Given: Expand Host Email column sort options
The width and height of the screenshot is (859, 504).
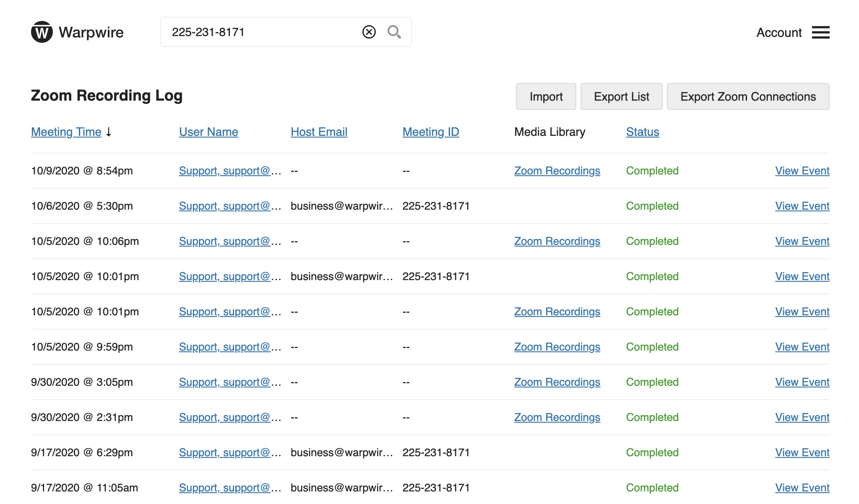Looking at the screenshot, I should 318,131.
